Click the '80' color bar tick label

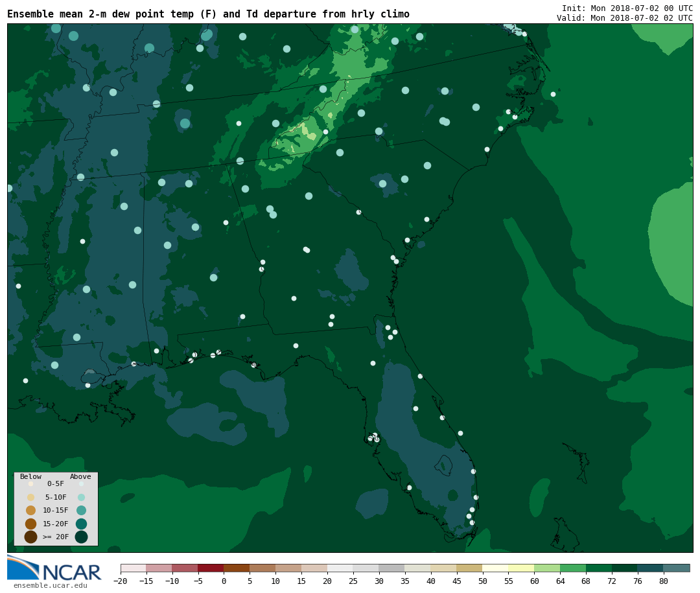(664, 581)
